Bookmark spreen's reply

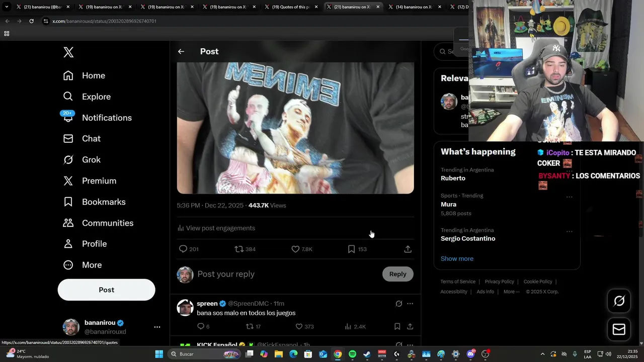coord(397,326)
